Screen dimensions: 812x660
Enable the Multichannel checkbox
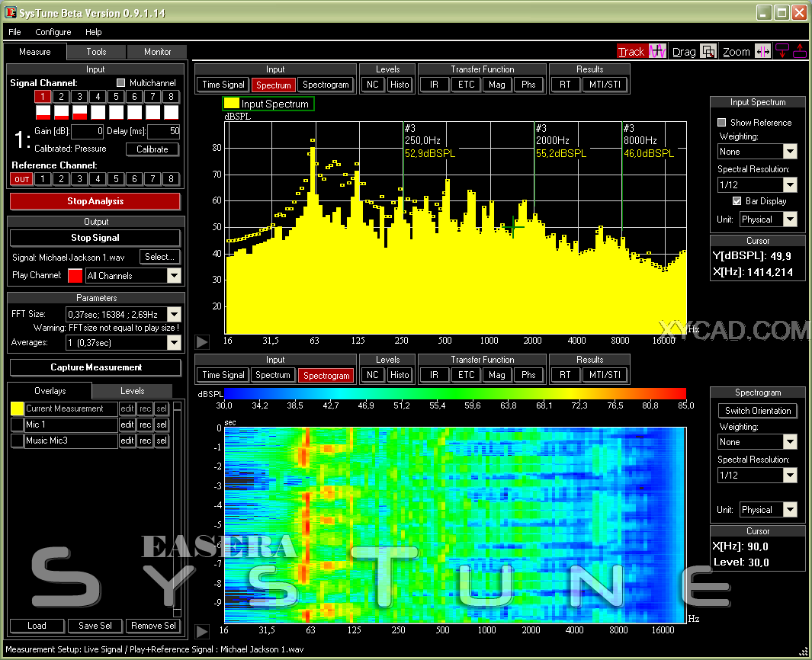[121, 83]
